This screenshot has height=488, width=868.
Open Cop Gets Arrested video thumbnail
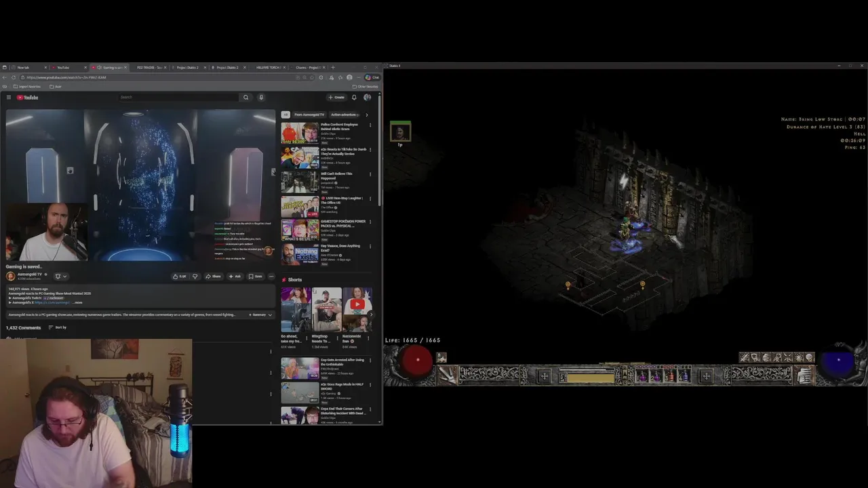tap(300, 369)
